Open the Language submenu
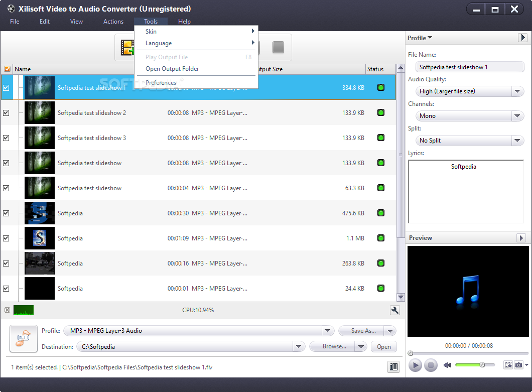The width and height of the screenshot is (532, 392). tap(196, 43)
